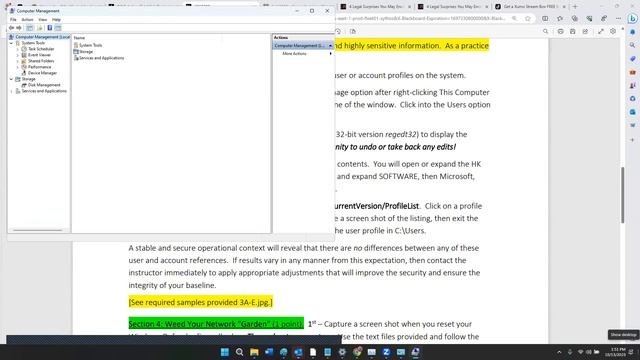Click the Help icon in Computer Management toolbar
Screen dimensions: 640x360
(50, 28)
